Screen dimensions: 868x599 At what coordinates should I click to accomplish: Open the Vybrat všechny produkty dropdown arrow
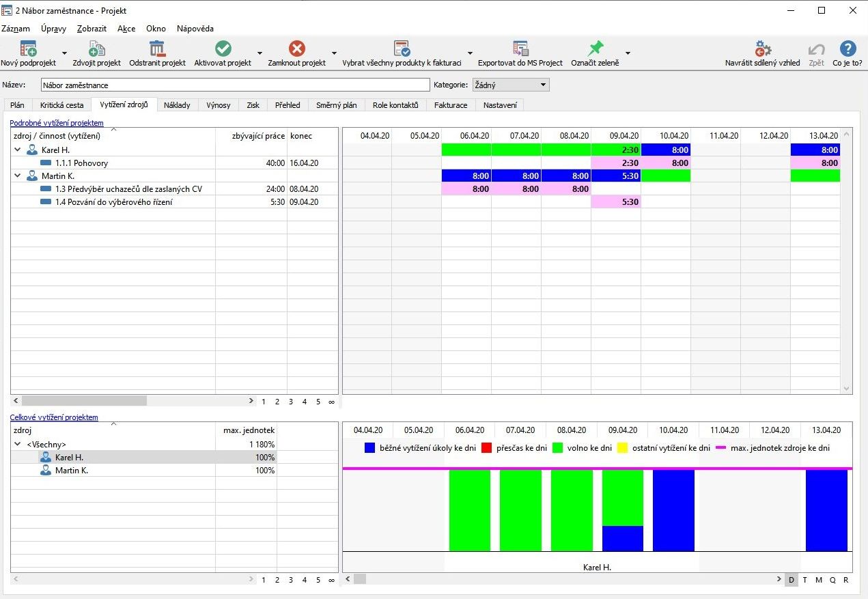point(470,53)
